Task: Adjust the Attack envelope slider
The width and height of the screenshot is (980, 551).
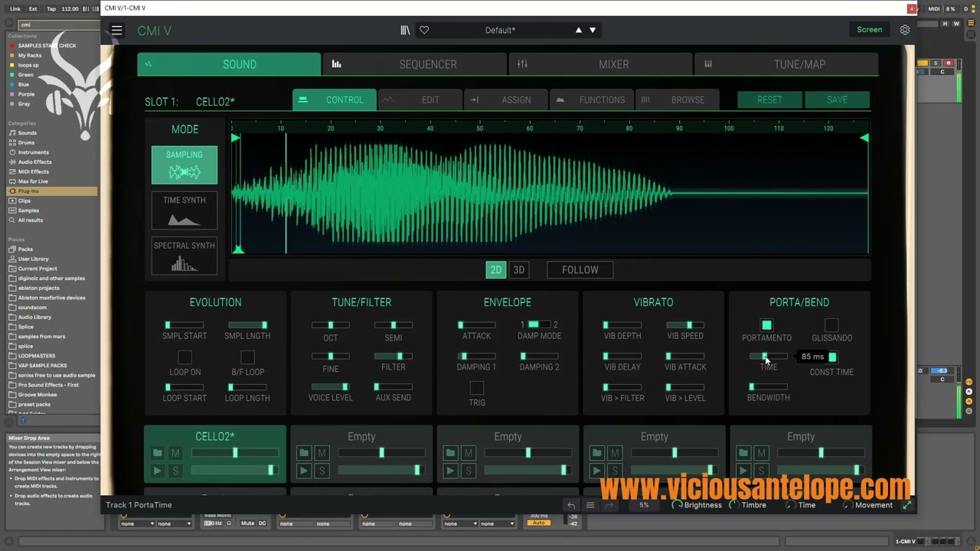Action: [x=476, y=325]
